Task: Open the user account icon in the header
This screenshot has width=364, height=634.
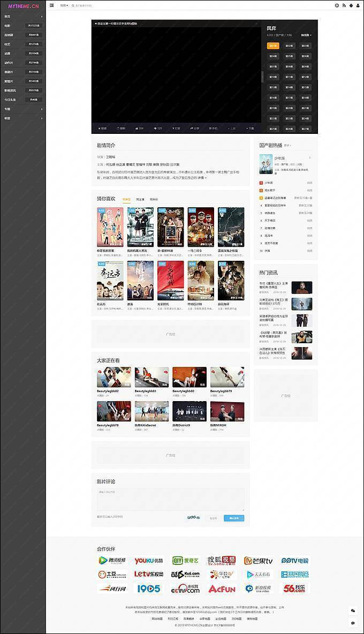Action: [358, 6]
